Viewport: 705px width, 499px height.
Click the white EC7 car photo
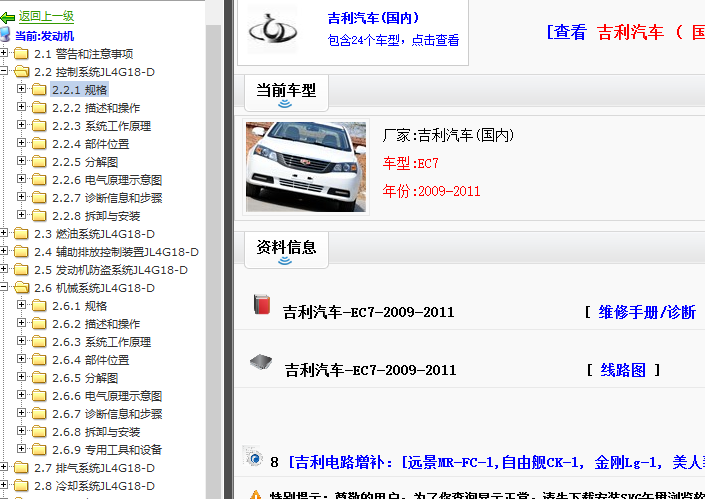point(306,167)
